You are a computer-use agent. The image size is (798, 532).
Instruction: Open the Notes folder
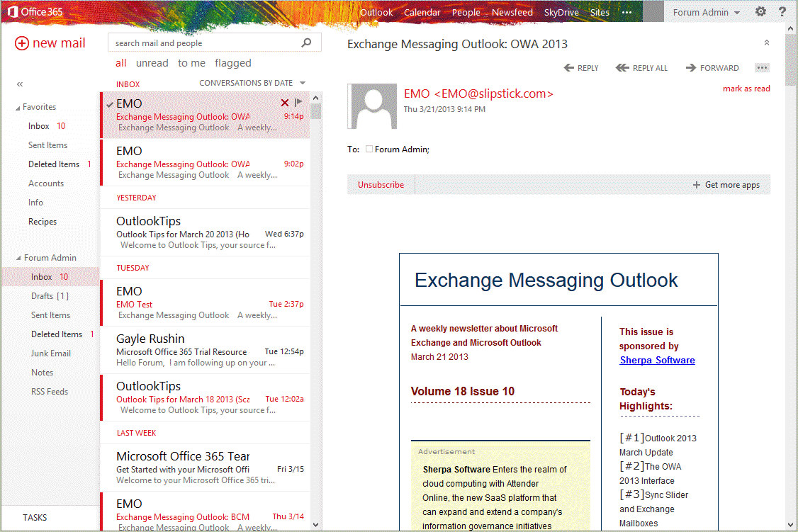[x=43, y=373]
